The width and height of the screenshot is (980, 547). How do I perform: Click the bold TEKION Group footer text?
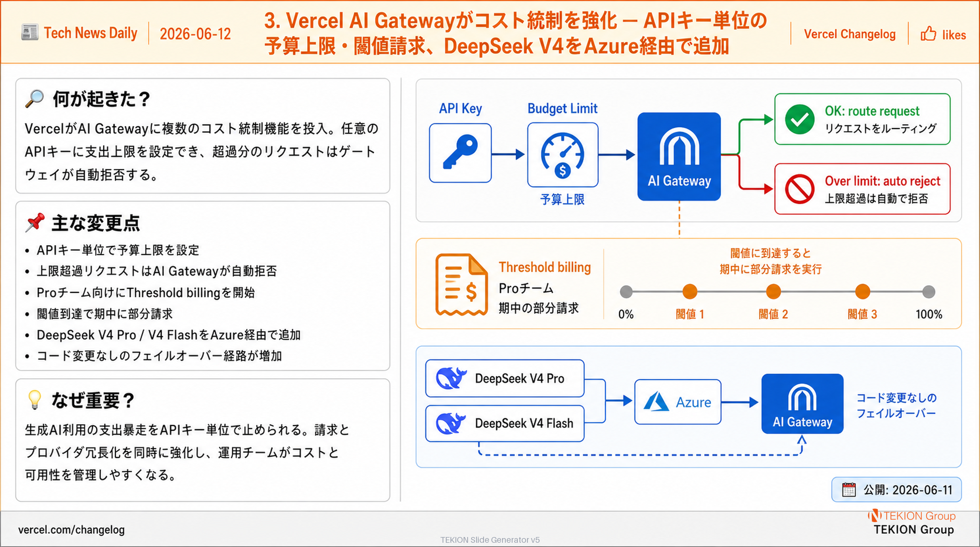tap(914, 530)
